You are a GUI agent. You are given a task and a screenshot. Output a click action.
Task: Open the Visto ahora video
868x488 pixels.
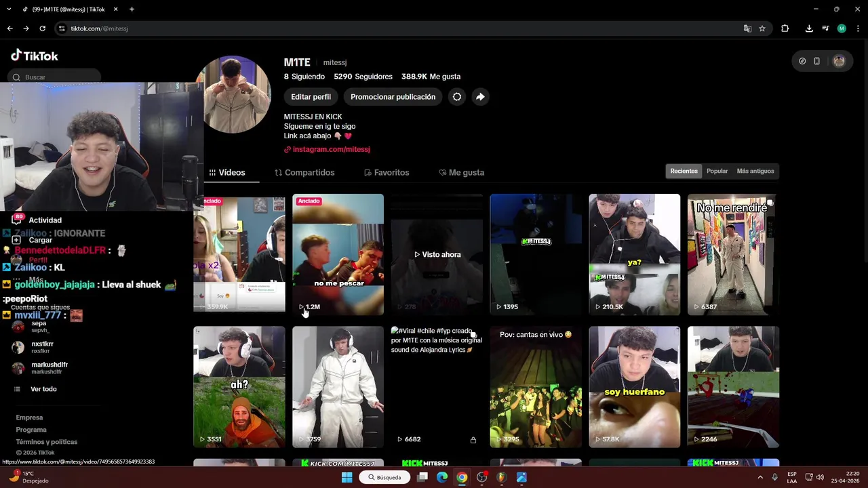point(437,254)
